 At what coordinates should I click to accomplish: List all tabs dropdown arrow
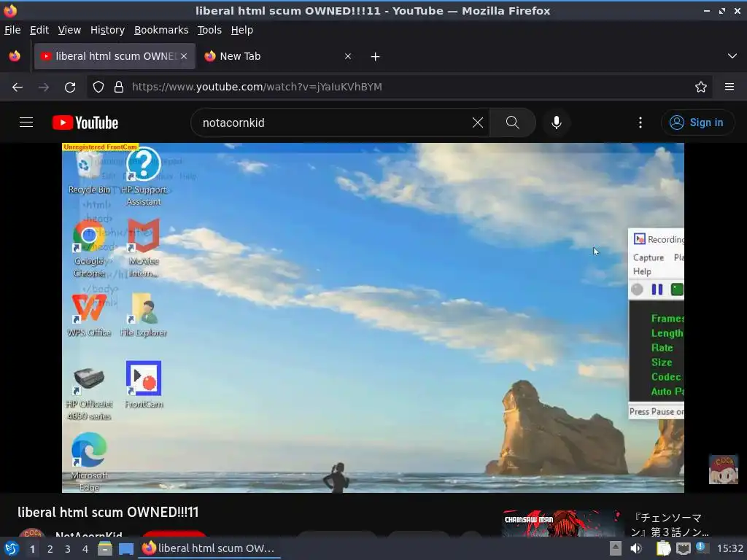732,56
